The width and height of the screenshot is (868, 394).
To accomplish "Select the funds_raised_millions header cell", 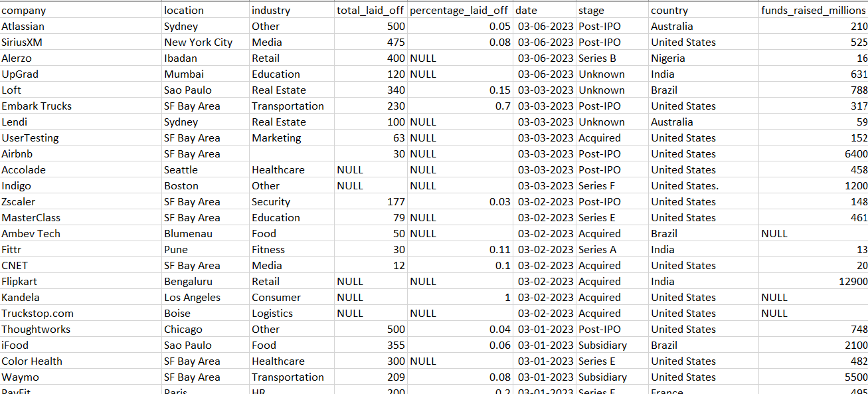I will coord(814,10).
